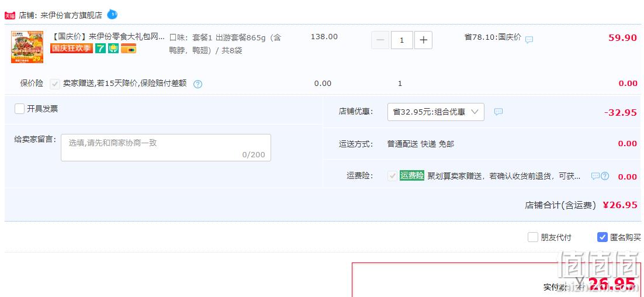Click the 卖家赠送,若15天降价 insurance description
The image size is (644, 297).
click(125, 84)
